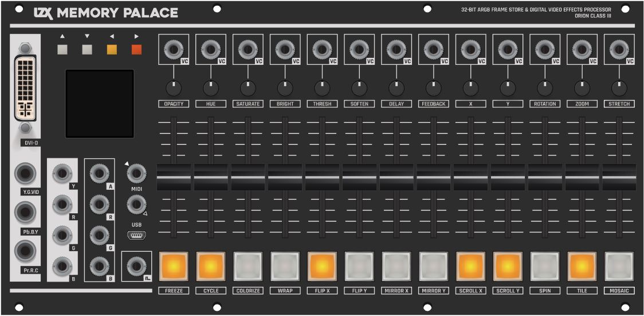Enable the FLIP Y button
The width and height of the screenshot is (644, 316).
pyautogui.click(x=359, y=266)
